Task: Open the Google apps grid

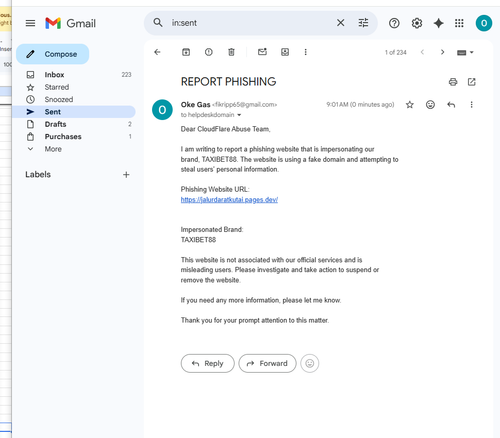Action: (459, 23)
